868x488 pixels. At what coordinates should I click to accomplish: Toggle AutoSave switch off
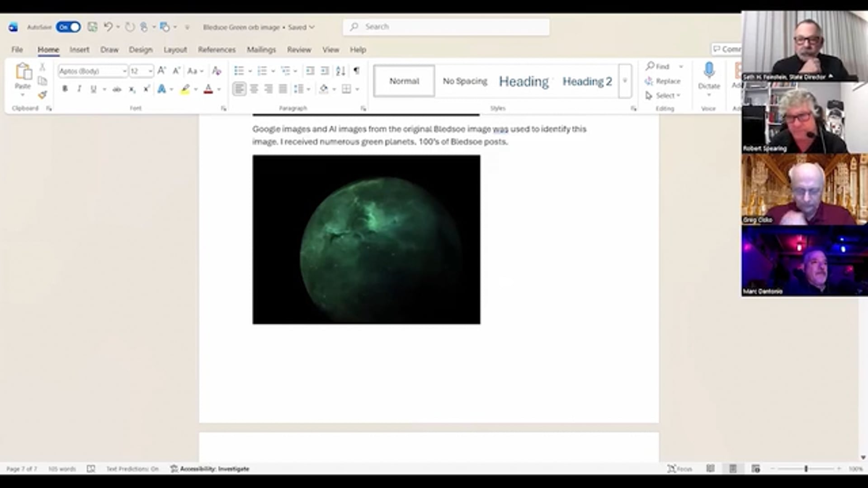click(68, 27)
